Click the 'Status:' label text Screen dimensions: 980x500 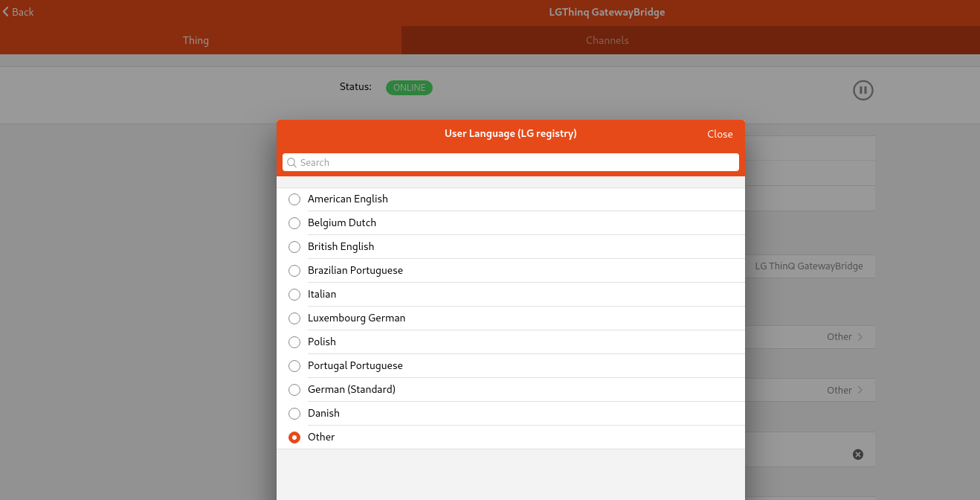(355, 87)
